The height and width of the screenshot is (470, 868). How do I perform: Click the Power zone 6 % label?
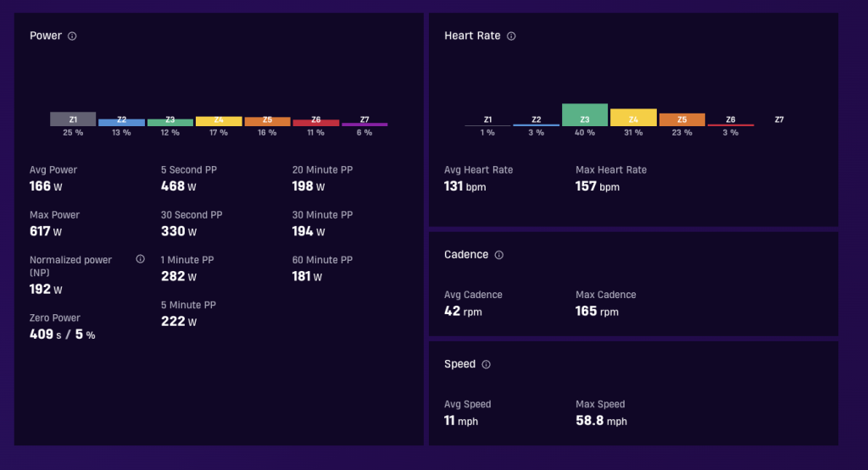(x=364, y=133)
